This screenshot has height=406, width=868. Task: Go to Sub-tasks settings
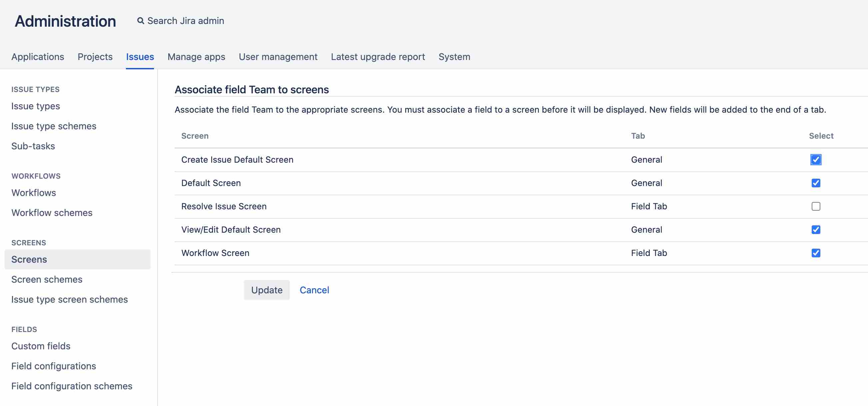(33, 146)
